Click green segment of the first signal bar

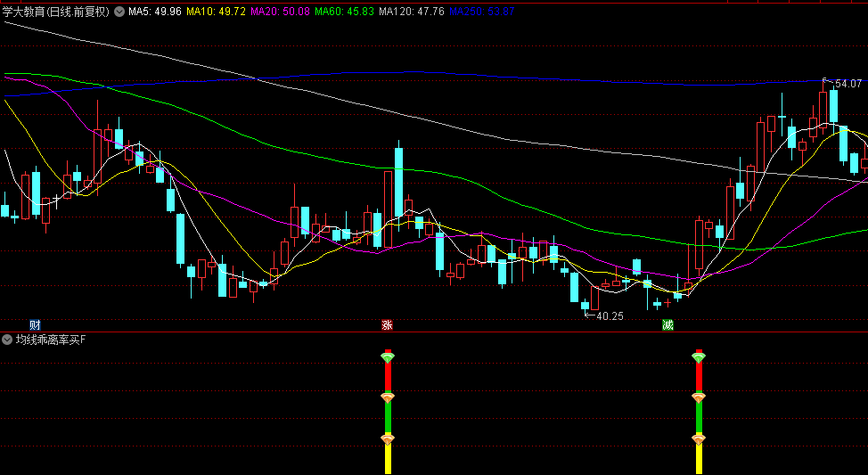pos(388,419)
